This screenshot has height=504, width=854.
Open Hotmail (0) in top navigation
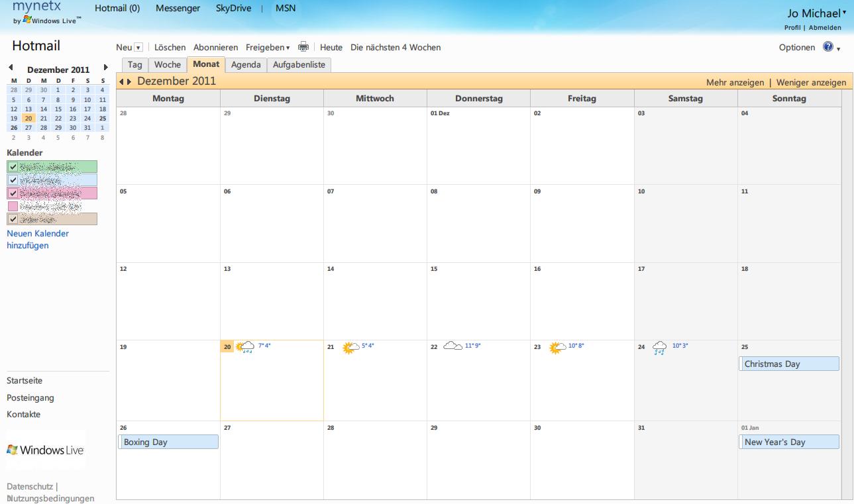(x=117, y=8)
